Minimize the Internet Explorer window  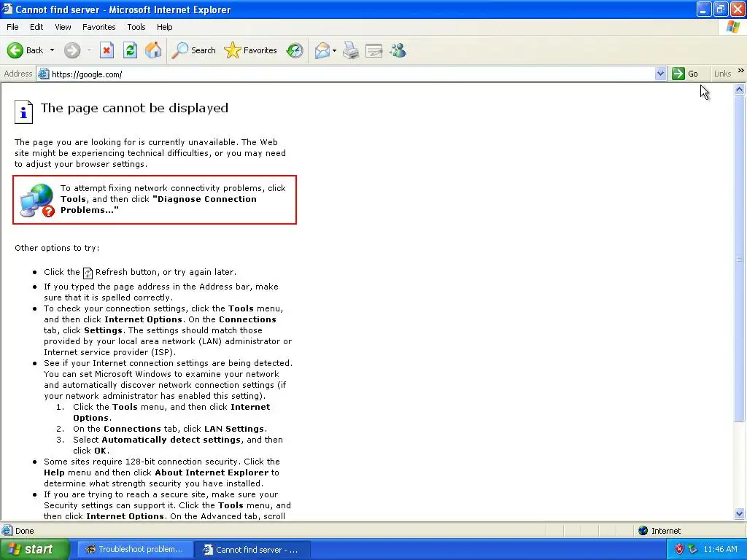coord(704,9)
